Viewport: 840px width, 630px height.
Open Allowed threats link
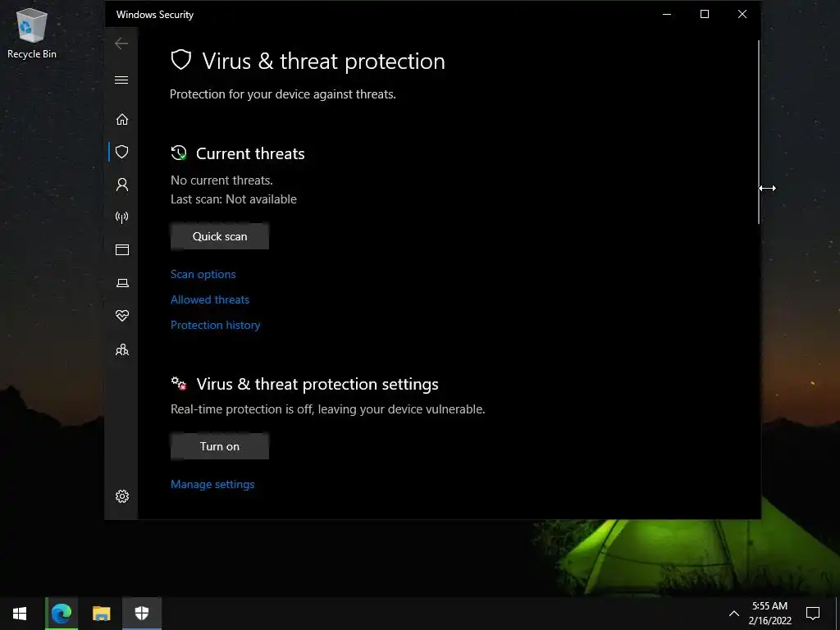tap(210, 299)
